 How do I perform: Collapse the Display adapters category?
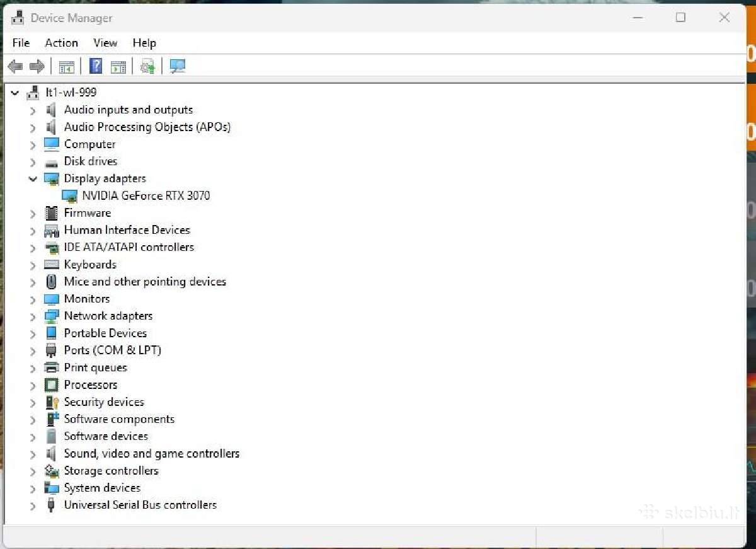33,179
